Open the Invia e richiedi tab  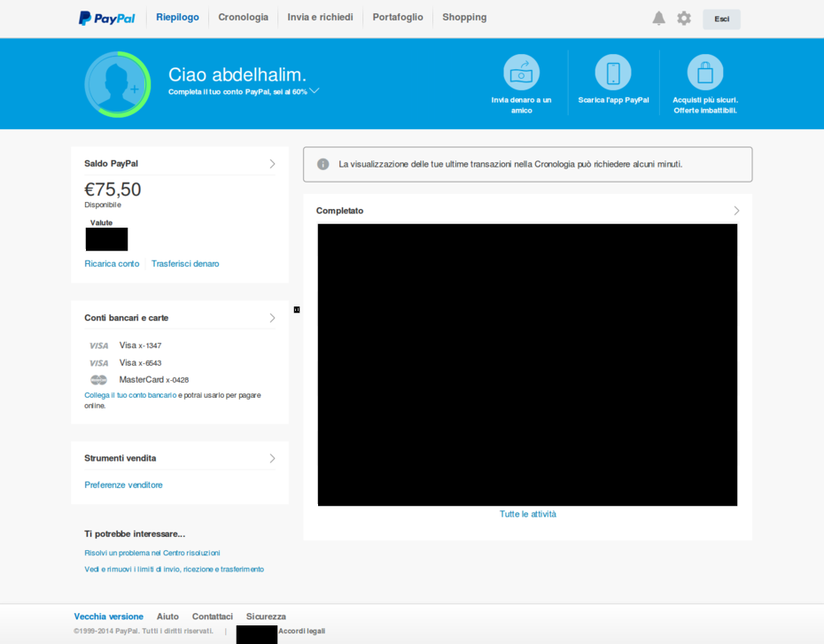click(320, 18)
